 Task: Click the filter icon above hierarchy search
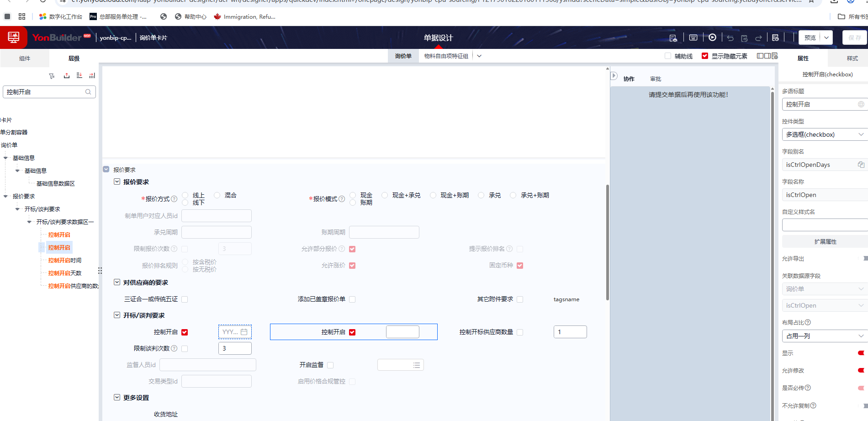point(52,76)
